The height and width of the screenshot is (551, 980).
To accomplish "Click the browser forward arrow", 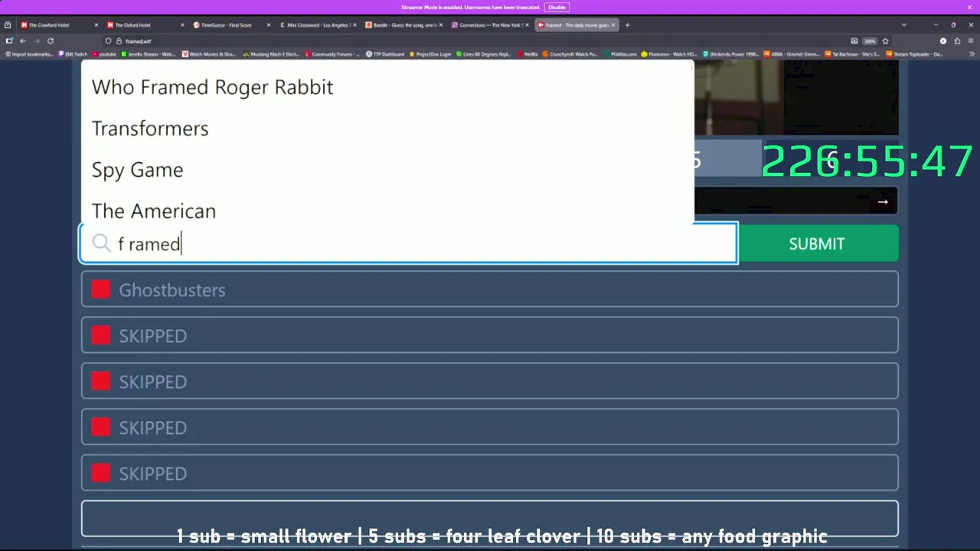I will click(36, 41).
